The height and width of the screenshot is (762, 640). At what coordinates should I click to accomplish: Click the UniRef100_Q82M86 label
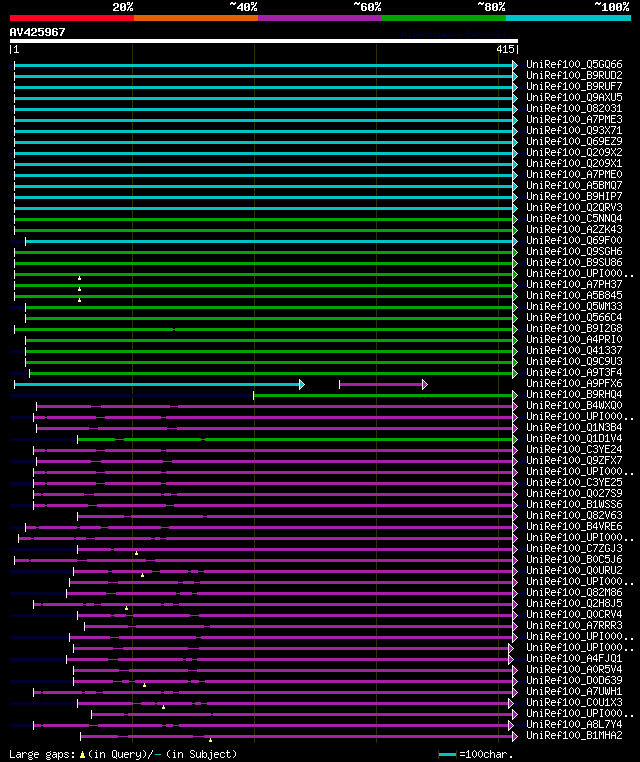coord(574,592)
